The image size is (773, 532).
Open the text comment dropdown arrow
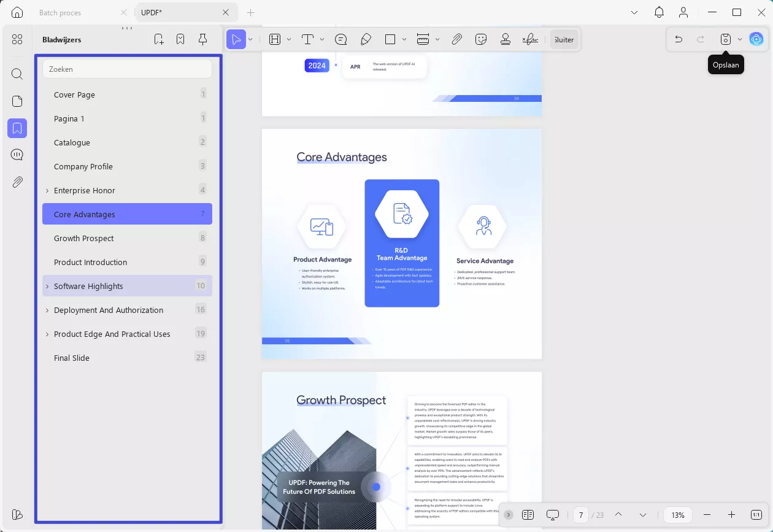click(x=321, y=39)
